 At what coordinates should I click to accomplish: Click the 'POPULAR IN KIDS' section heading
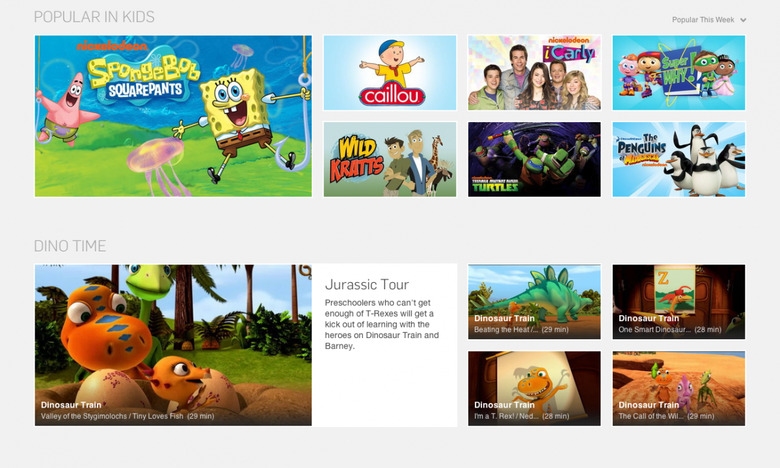point(94,17)
